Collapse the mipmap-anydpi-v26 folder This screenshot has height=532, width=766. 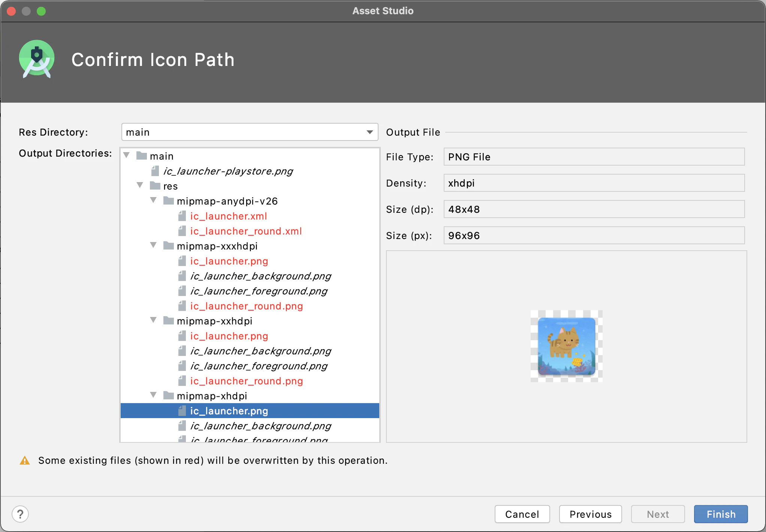click(x=153, y=200)
